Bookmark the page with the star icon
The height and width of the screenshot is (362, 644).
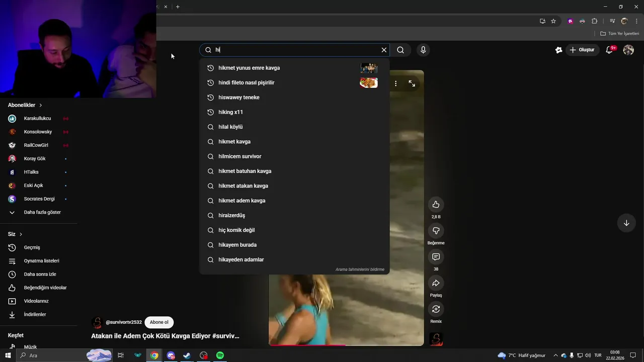(553, 21)
